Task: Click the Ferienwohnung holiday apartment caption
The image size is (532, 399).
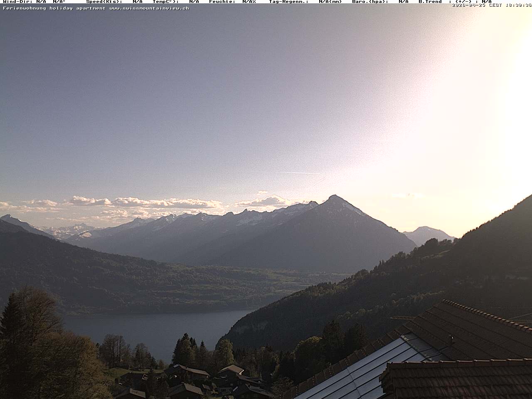Action: (54, 8)
